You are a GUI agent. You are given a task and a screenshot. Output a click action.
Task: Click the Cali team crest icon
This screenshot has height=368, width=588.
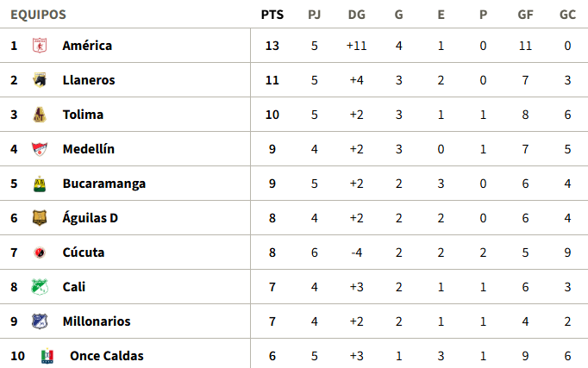click(x=40, y=287)
